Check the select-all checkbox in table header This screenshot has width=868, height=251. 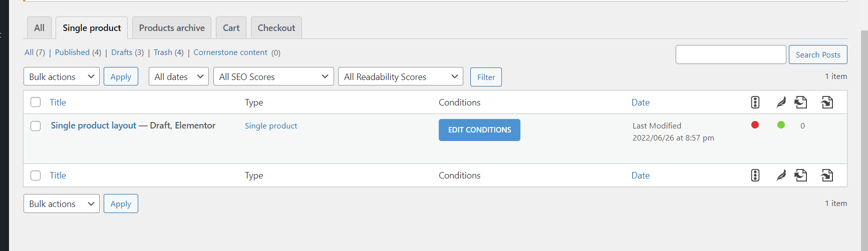pyautogui.click(x=36, y=102)
